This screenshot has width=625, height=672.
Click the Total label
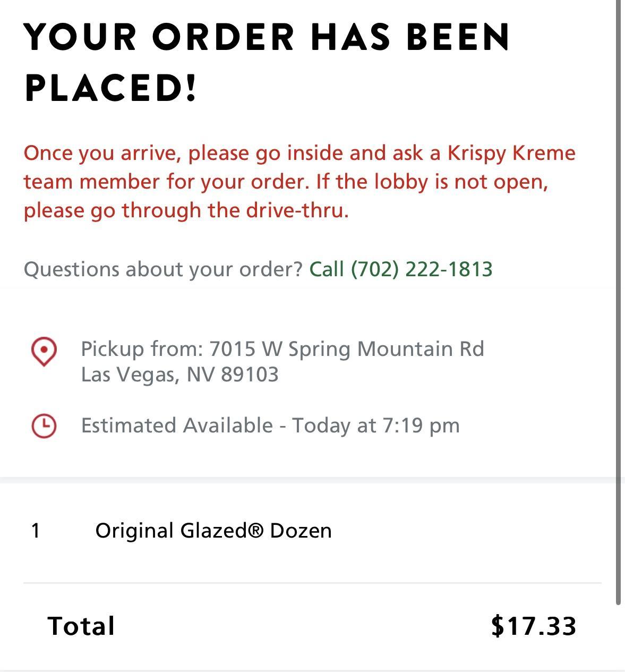coord(81,626)
